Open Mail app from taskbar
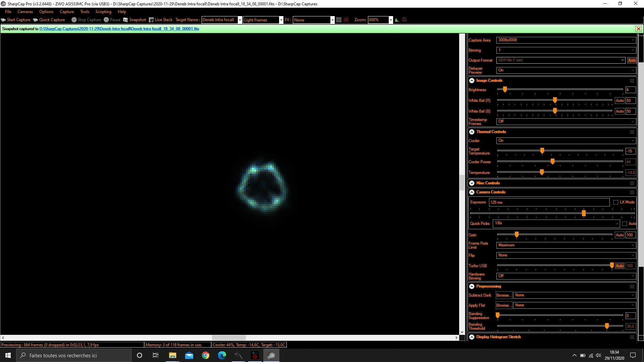The width and height of the screenshot is (644, 362). pyautogui.click(x=189, y=355)
